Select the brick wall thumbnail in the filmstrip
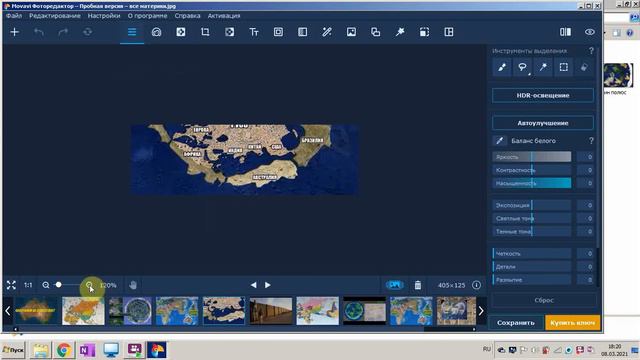 click(271, 311)
